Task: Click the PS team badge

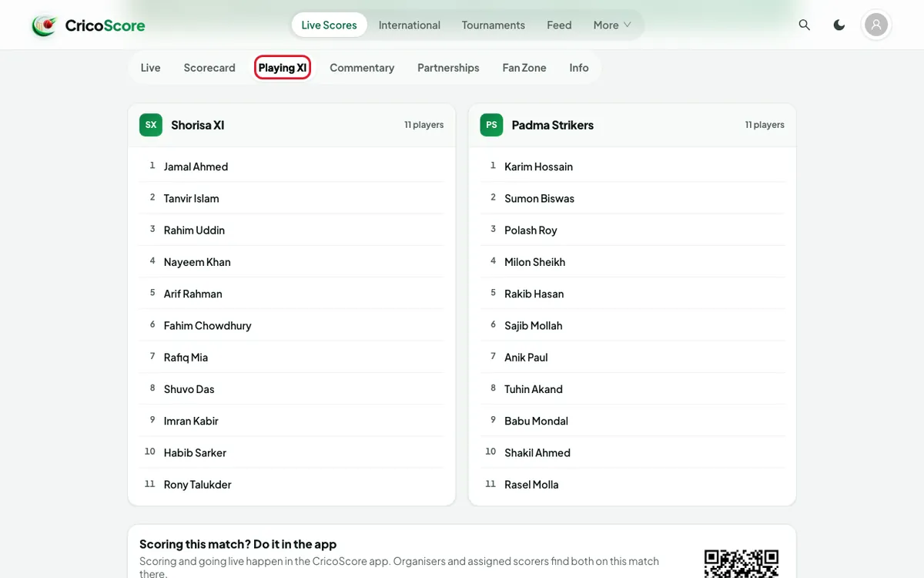Action: pos(491,125)
